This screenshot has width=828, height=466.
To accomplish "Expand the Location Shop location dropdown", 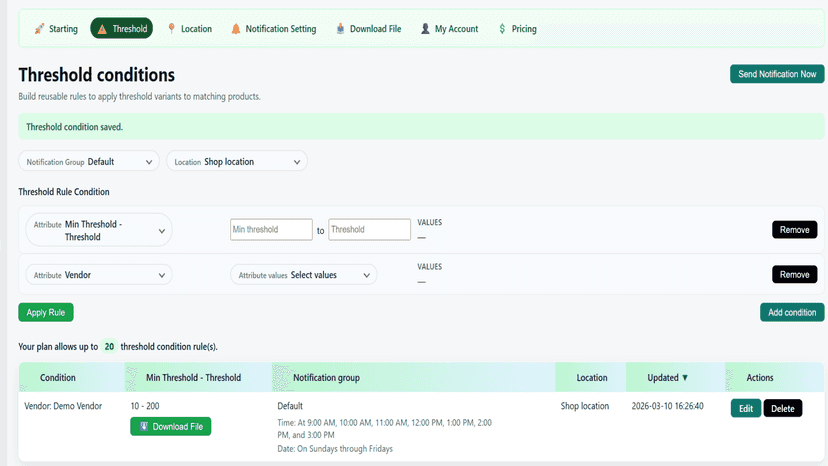I will tap(237, 162).
